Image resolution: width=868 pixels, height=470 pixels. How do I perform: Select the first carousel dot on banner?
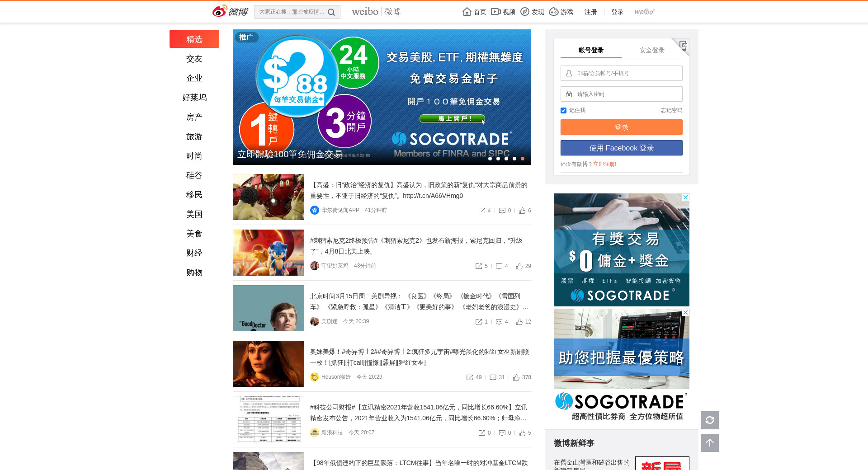(x=490, y=159)
